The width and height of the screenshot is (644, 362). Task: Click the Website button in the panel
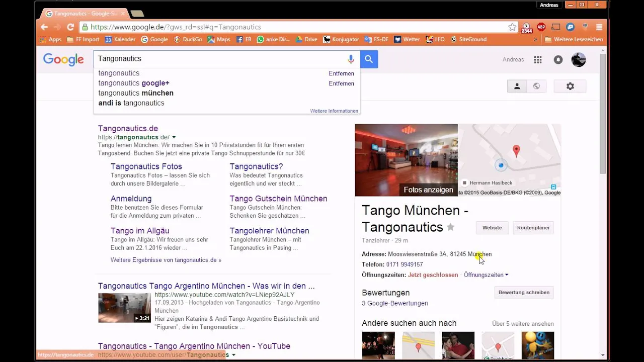pyautogui.click(x=492, y=228)
